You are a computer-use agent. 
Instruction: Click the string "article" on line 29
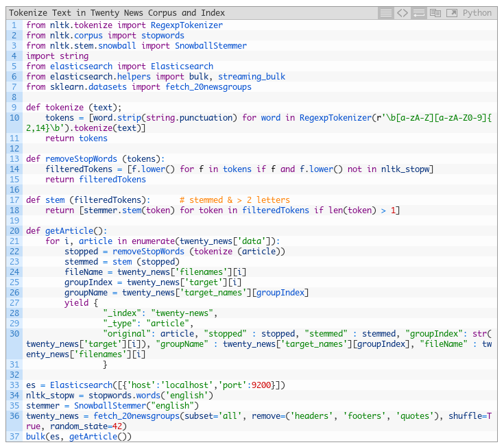pos(167,324)
